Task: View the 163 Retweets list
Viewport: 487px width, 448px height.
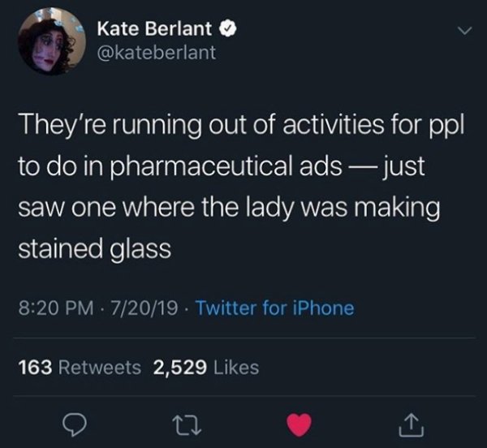Action: 80,368
